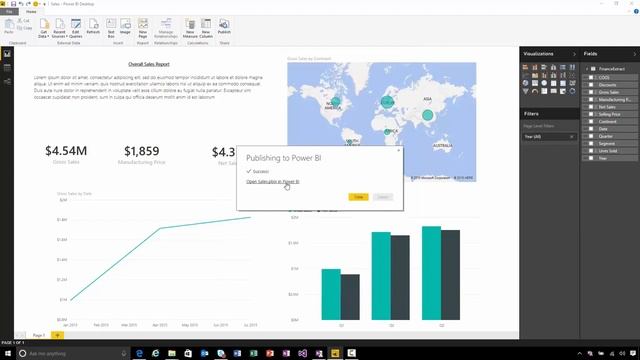Check the Gross Sales field checkbox
The height and width of the screenshot is (360, 640).
591,92
